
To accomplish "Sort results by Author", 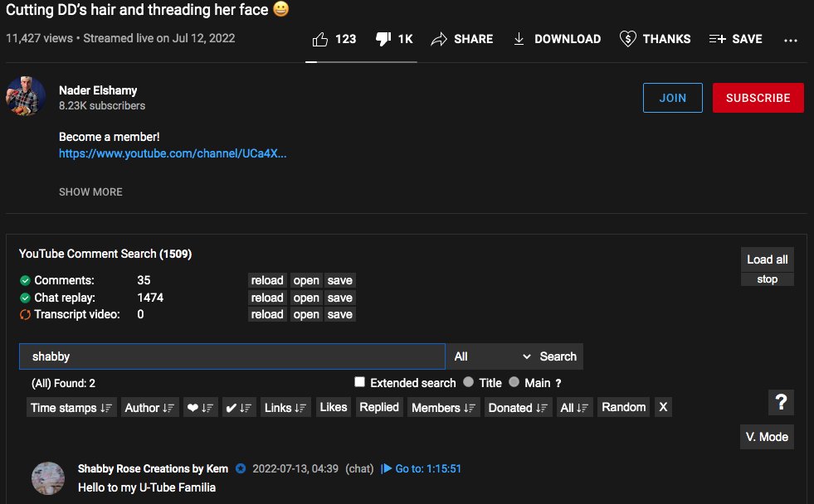I will coord(149,408).
